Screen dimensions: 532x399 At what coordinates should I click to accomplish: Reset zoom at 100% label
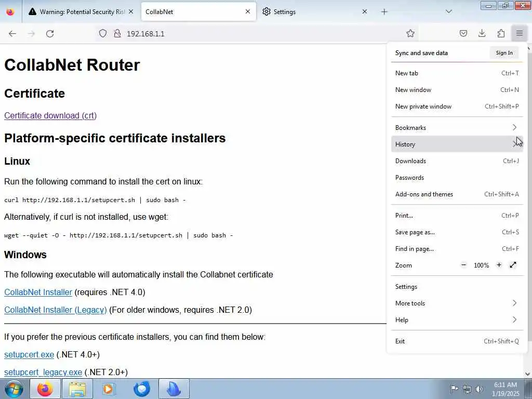click(482, 265)
